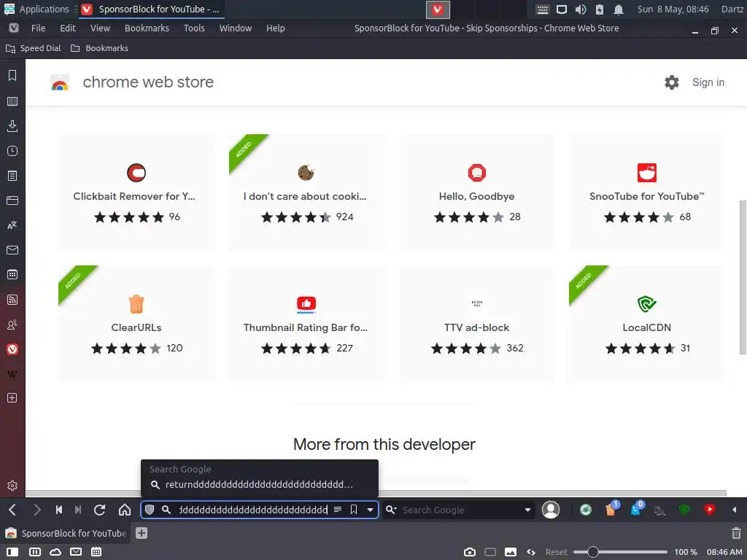Open sync cloud status icon
Viewport: 747px width, 560px height.
55,552
